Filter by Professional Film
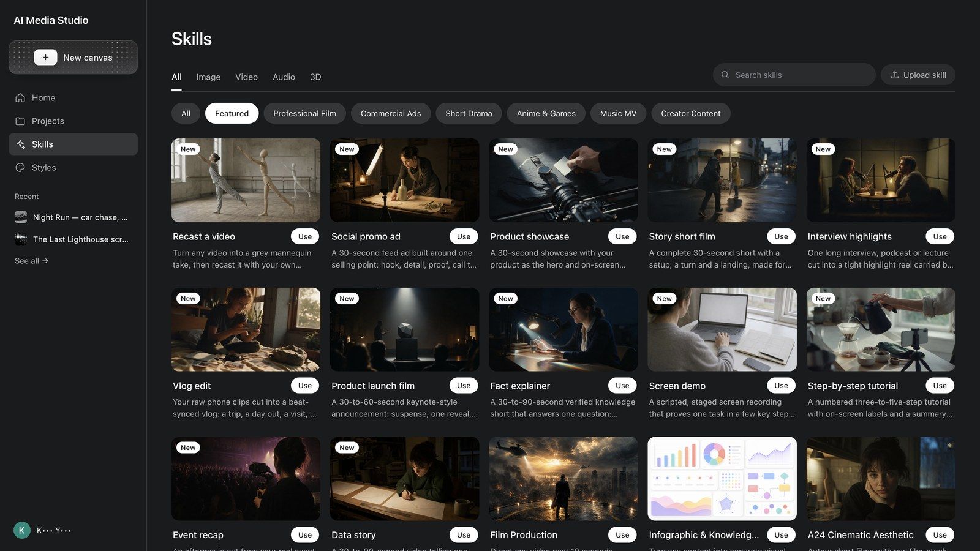Screen dimensions: 980x551 click(304, 113)
